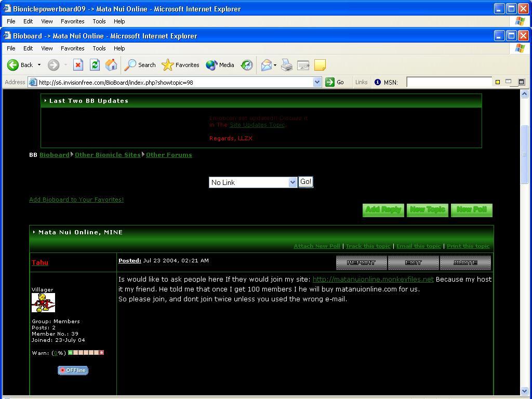Click Print this topic link
Screen dimensions: 532x399
click(468, 246)
